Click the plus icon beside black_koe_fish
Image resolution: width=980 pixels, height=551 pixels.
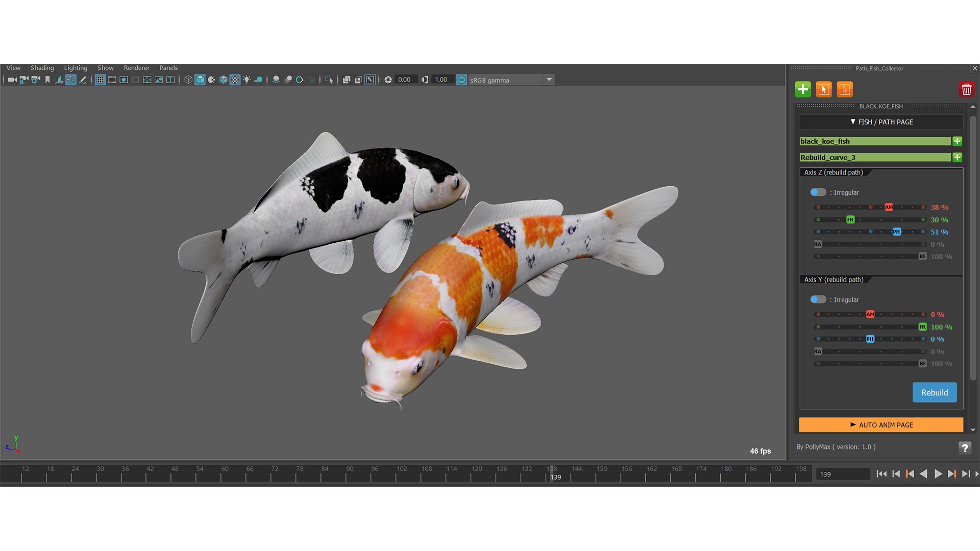958,141
